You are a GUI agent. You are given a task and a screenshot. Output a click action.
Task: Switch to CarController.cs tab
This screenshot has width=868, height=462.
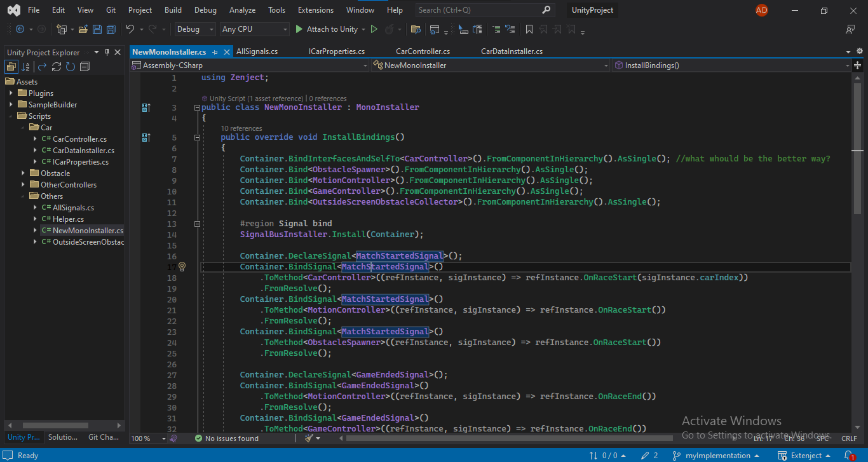point(423,51)
